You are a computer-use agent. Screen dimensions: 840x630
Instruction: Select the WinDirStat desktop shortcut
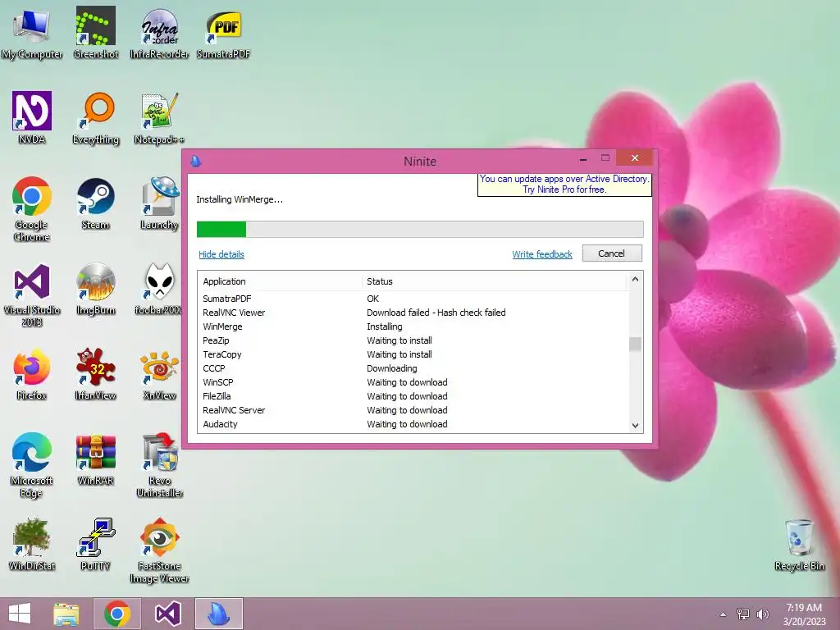tap(32, 545)
